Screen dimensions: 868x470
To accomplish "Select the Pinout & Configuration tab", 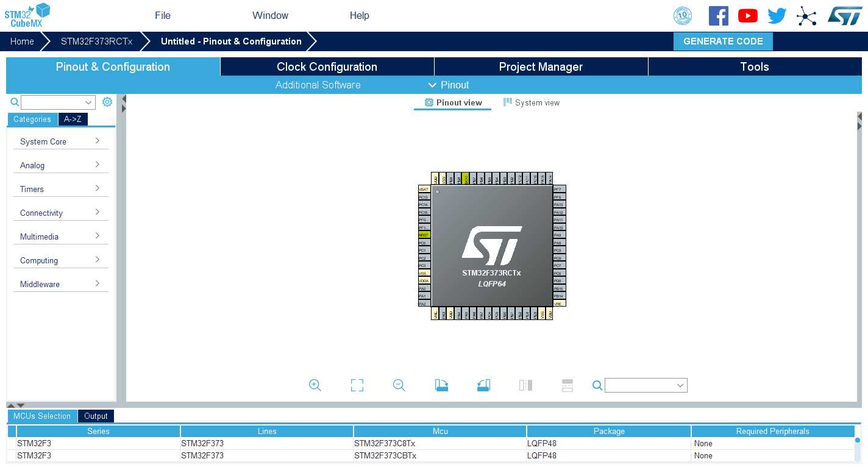I will pos(113,66).
